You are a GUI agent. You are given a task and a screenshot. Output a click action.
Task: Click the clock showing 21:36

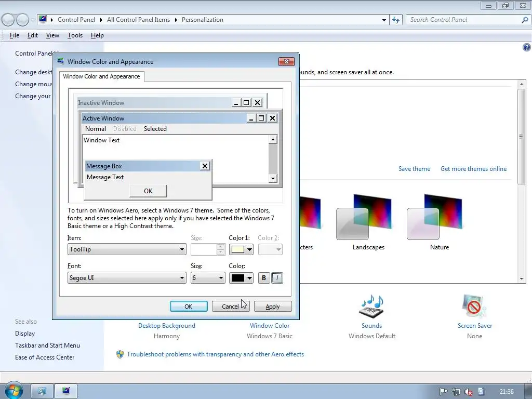tap(507, 392)
